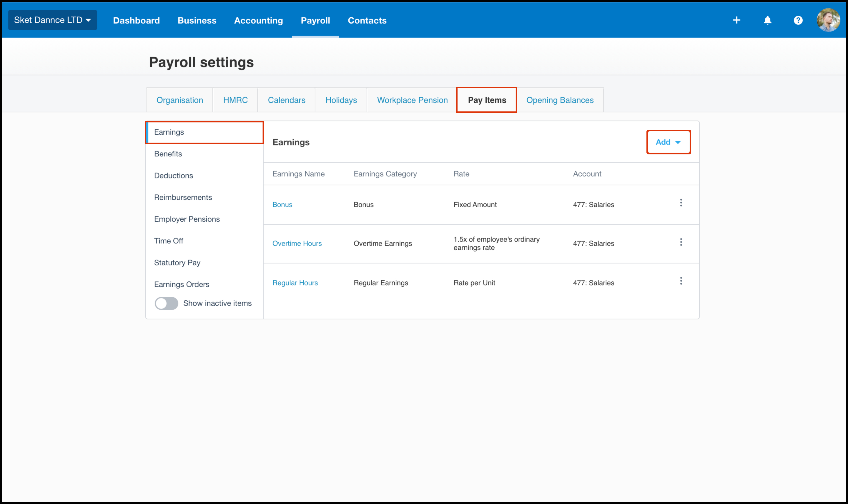Viewport: 848px width, 504px height.
Task: Click the Rate column header
Action: pos(461,174)
